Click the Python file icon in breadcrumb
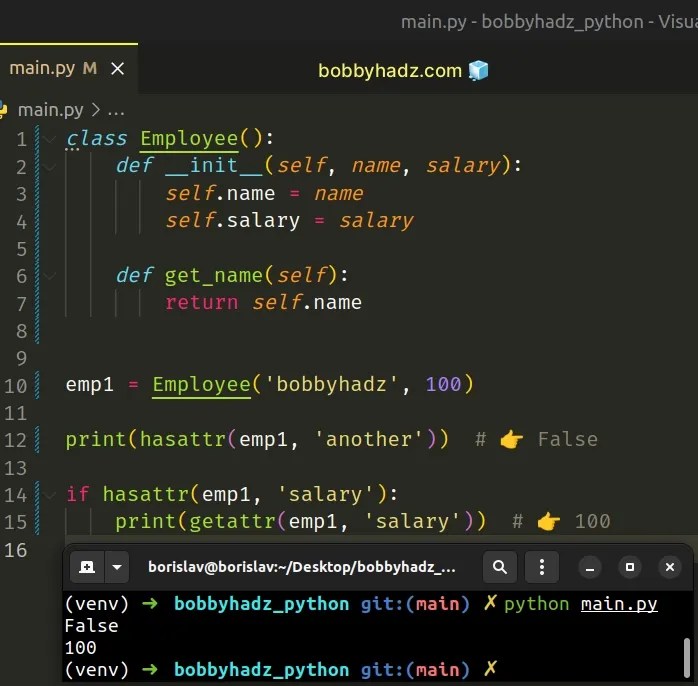Screen dimensions: 698x686 point(3,110)
